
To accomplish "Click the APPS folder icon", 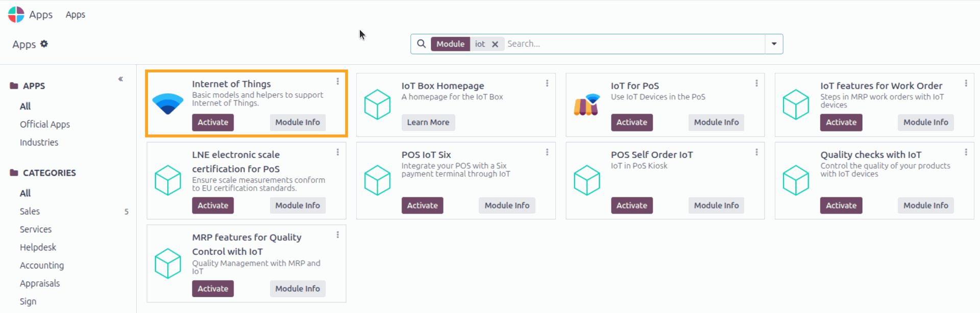I will point(14,86).
